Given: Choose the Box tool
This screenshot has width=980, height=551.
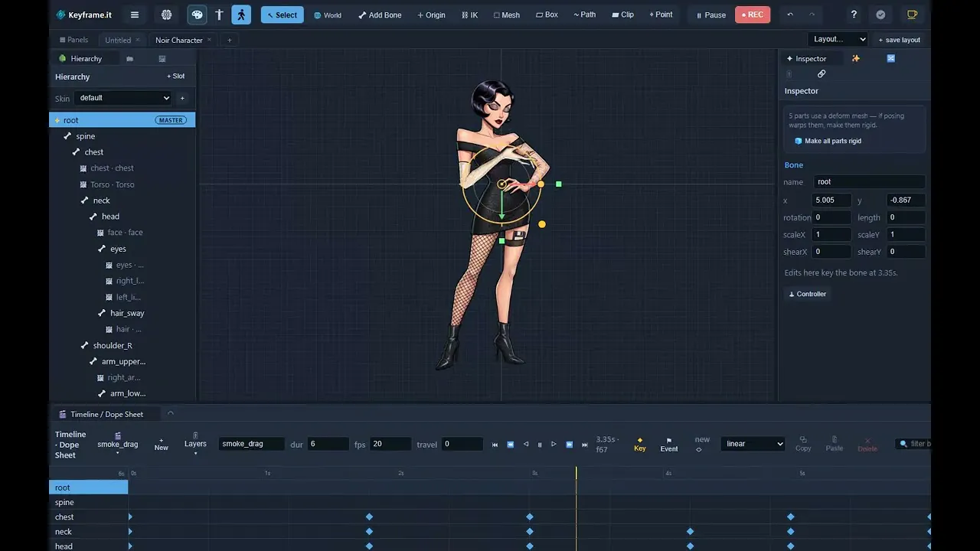Looking at the screenshot, I should pyautogui.click(x=547, y=15).
